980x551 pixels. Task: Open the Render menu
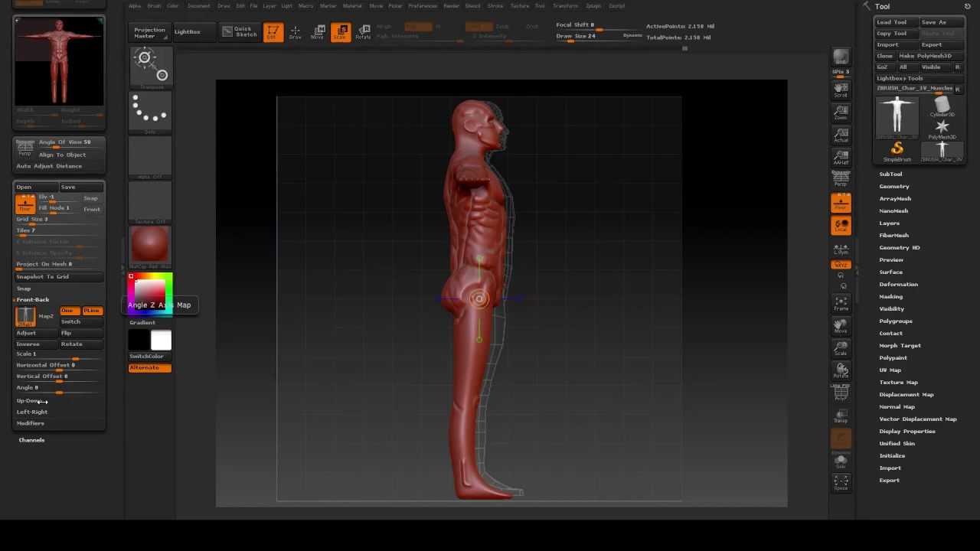pyautogui.click(x=452, y=5)
